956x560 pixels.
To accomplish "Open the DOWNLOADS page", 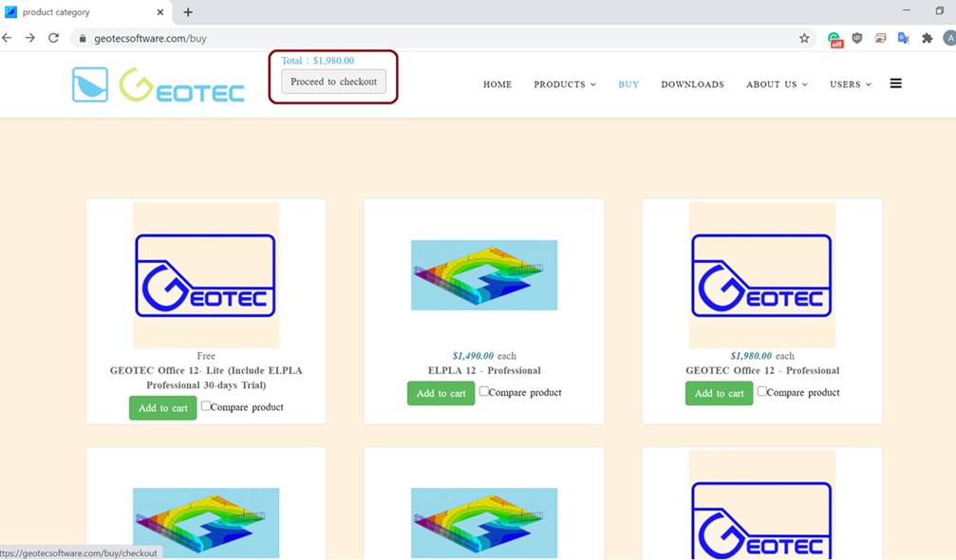I will coord(693,84).
